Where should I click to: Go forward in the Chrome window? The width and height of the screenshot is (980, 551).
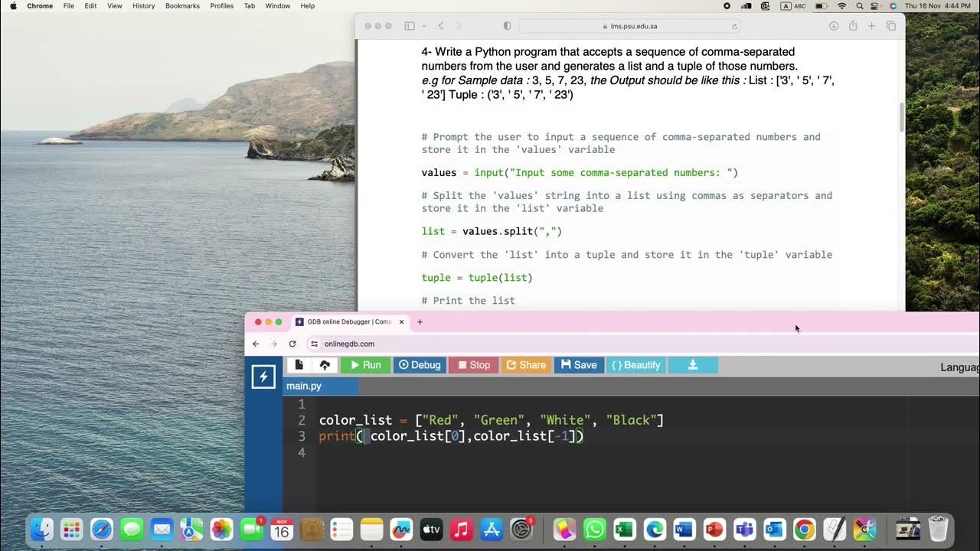pyautogui.click(x=274, y=344)
